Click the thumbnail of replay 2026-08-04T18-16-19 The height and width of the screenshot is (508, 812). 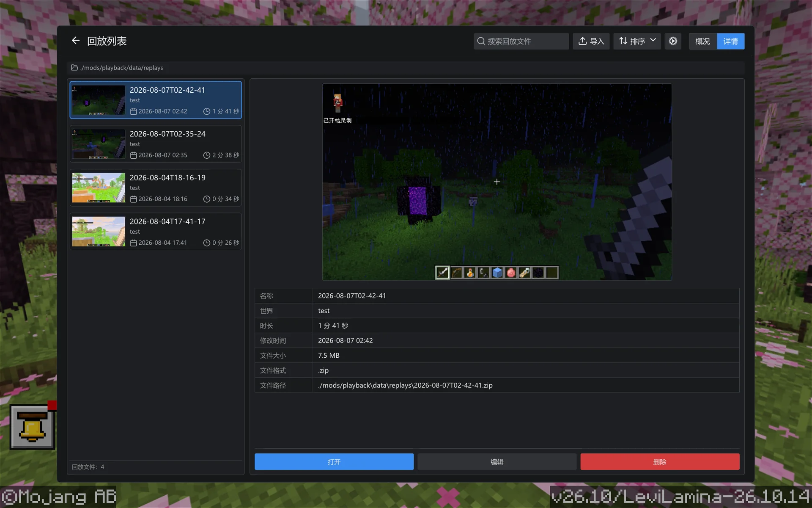pos(99,188)
